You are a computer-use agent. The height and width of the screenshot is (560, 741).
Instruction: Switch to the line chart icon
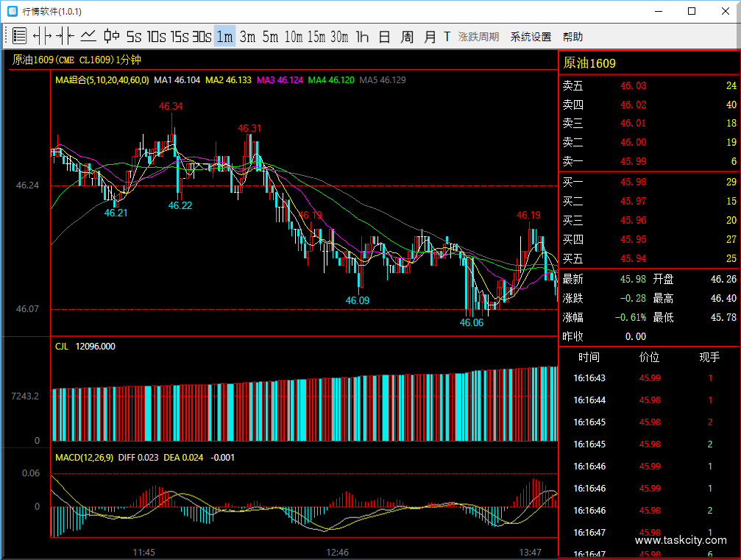click(x=88, y=36)
